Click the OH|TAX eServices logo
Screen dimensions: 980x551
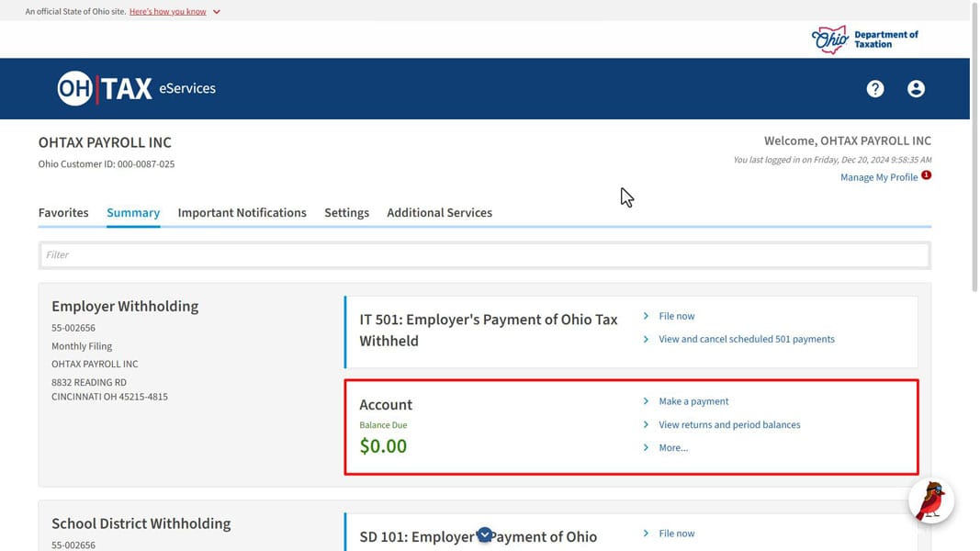[x=137, y=89]
